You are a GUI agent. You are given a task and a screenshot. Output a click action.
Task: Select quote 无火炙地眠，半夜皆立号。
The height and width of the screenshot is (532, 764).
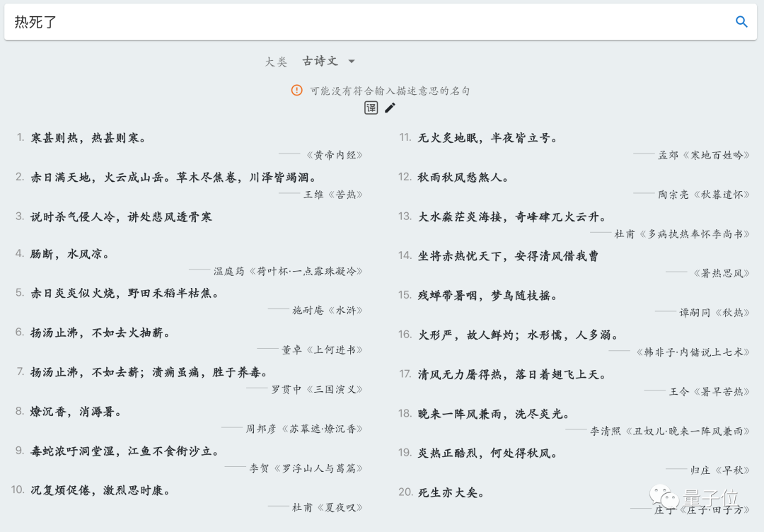[487, 139]
